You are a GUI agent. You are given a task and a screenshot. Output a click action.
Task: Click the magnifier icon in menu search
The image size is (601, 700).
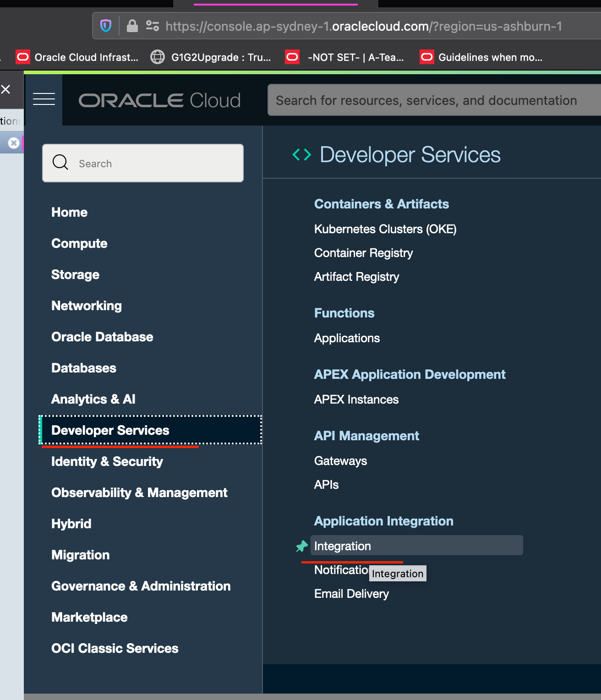click(60, 163)
